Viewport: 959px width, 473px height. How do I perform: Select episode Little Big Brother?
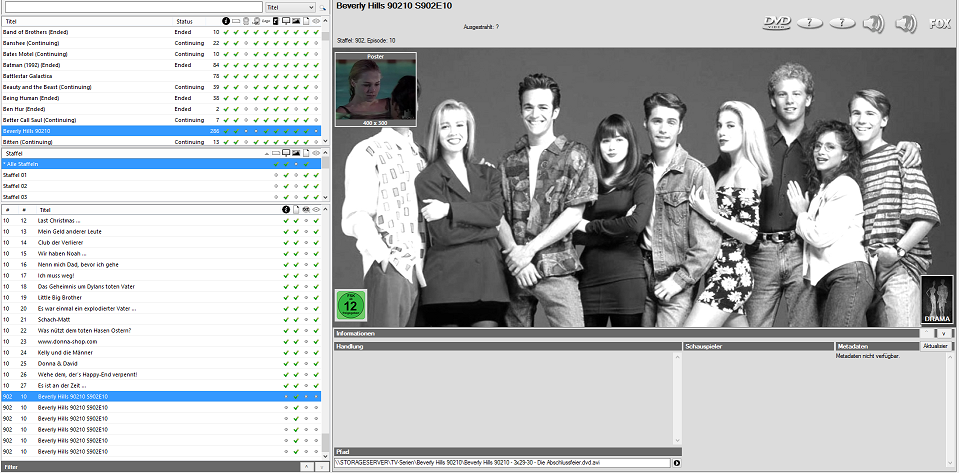click(161, 297)
